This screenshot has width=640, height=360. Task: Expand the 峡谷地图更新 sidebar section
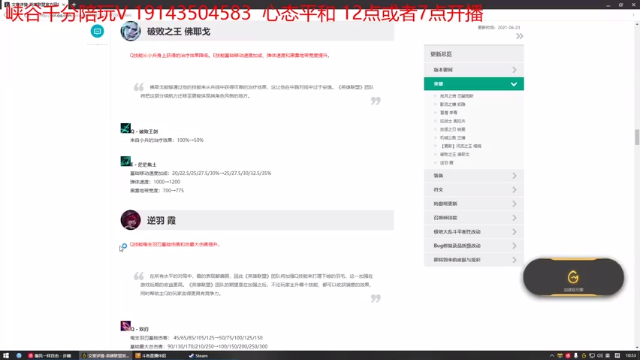click(474, 204)
